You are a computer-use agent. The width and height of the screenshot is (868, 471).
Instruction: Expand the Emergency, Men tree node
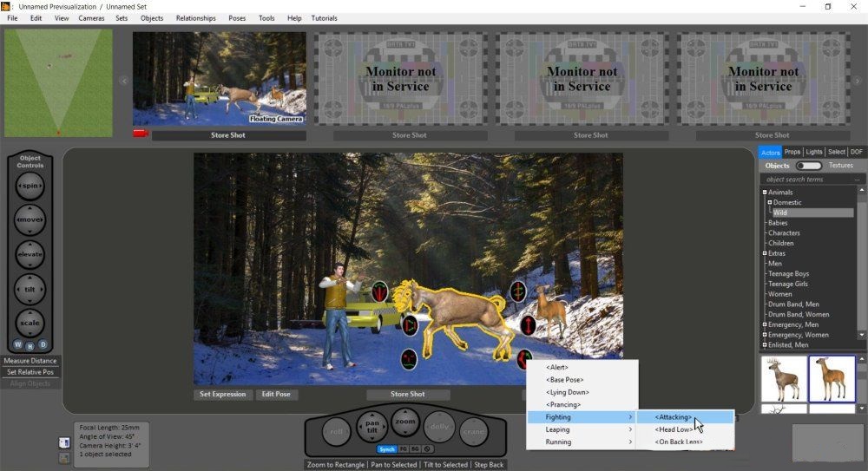[x=765, y=325]
